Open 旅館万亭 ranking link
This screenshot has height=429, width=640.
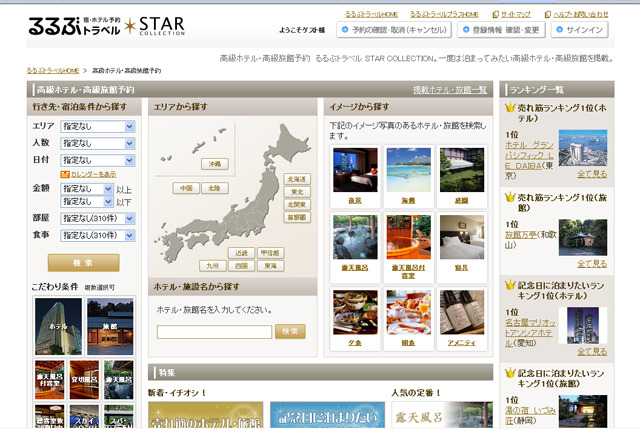click(x=521, y=235)
